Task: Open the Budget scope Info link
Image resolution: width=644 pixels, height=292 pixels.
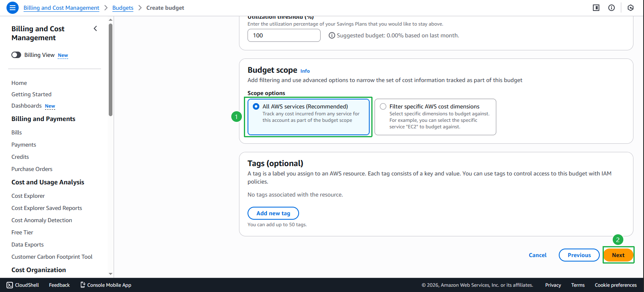Action: (x=305, y=71)
